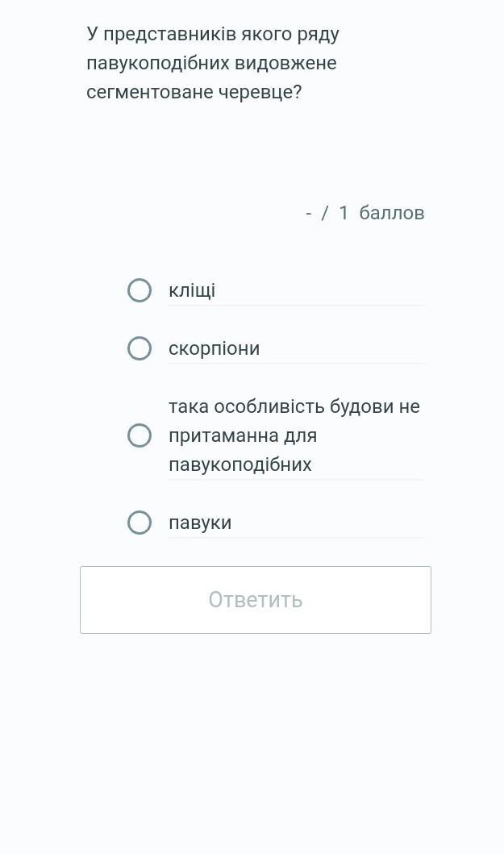The height and width of the screenshot is (854, 504).
Task: Click "павукоподібних" in the third answer option
Action: click(x=240, y=464)
